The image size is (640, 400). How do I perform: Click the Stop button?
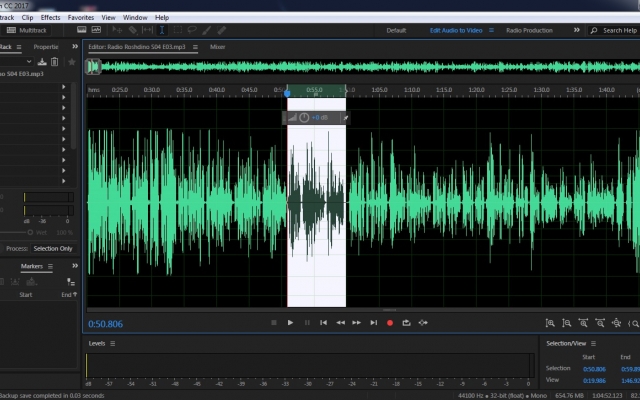pyautogui.click(x=274, y=322)
